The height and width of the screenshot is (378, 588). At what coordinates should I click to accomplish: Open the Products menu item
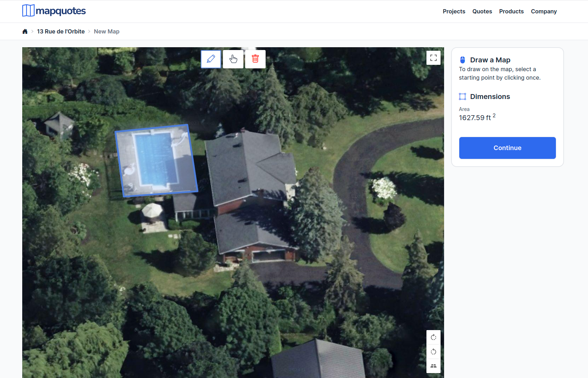point(511,11)
